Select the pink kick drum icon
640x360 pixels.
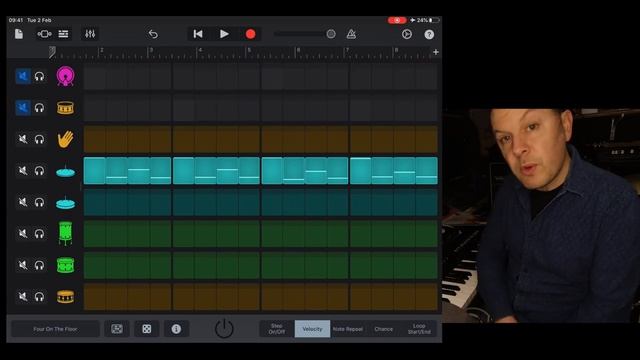pos(65,76)
